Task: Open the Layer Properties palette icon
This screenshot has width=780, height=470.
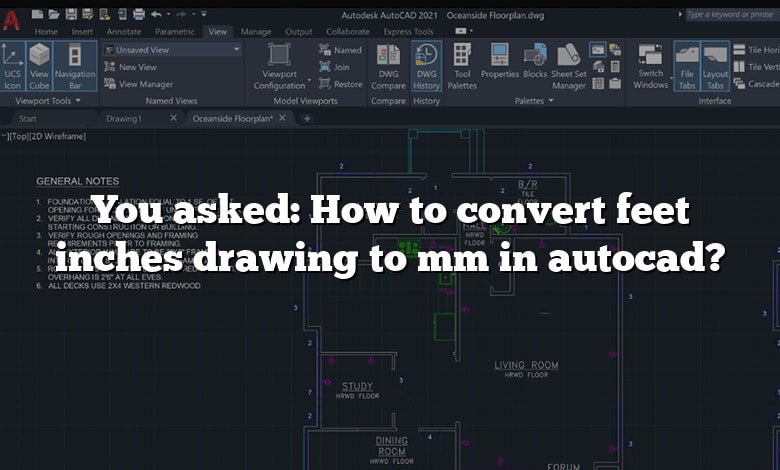Action: point(598,67)
